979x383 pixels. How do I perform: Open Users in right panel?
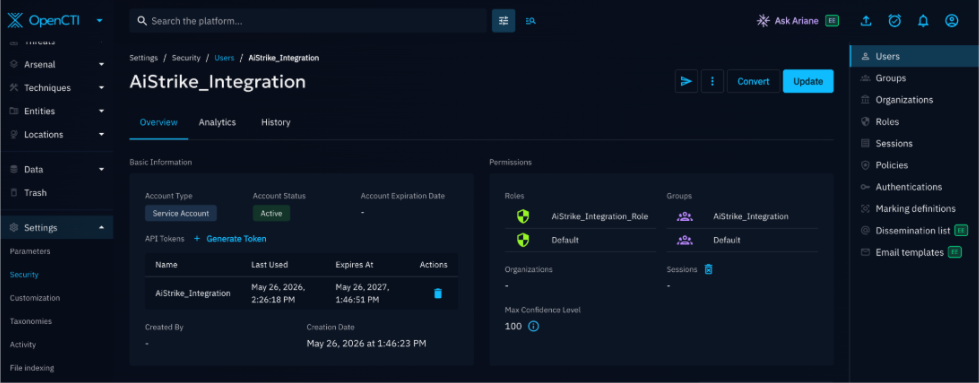click(914, 56)
